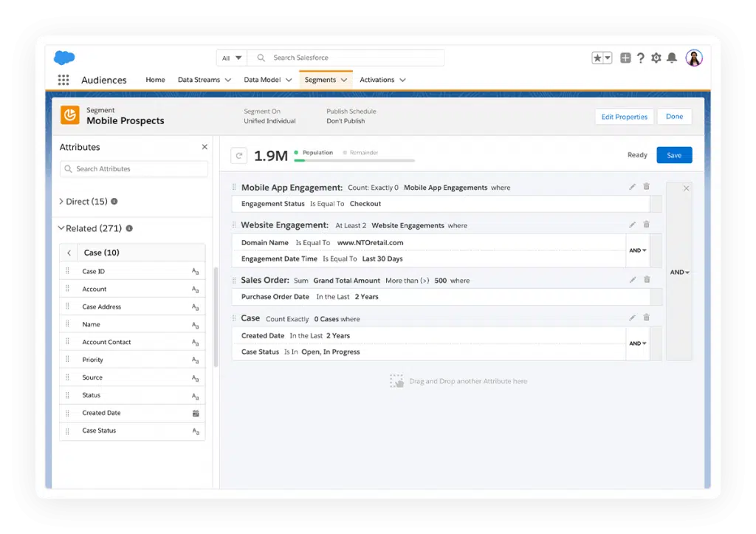The width and height of the screenshot is (756, 534).
Task: Click the global actions plus icon
Action: coord(625,58)
